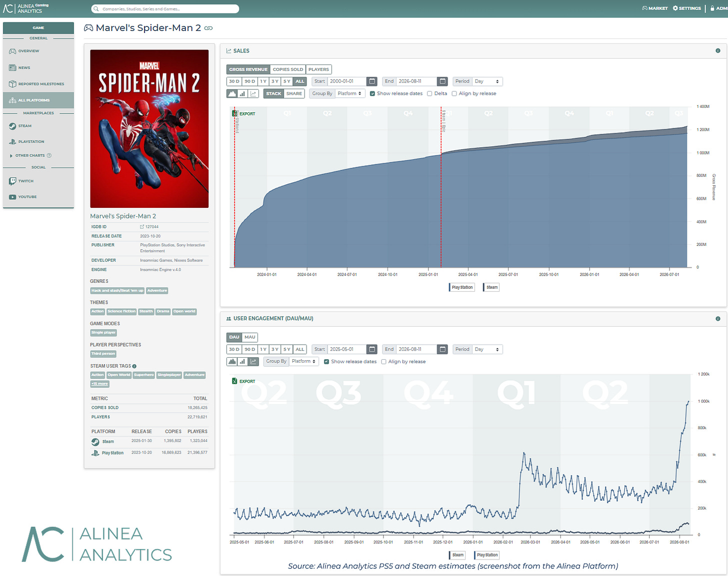Viewport: 728px width, 576px height.
Task: Click the permalink icon beside the game title
Action: click(x=208, y=28)
